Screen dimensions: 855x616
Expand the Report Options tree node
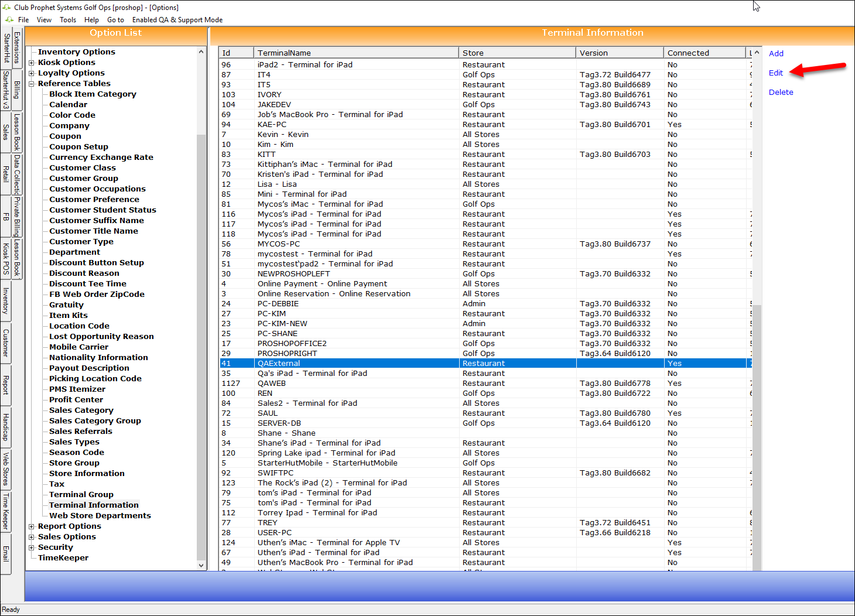click(32, 526)
